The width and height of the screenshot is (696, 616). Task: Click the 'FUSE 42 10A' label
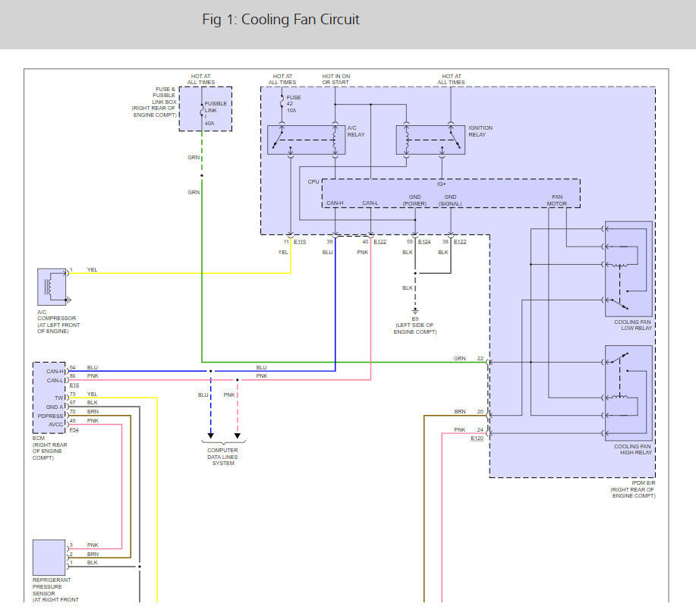tap(294, 104)
